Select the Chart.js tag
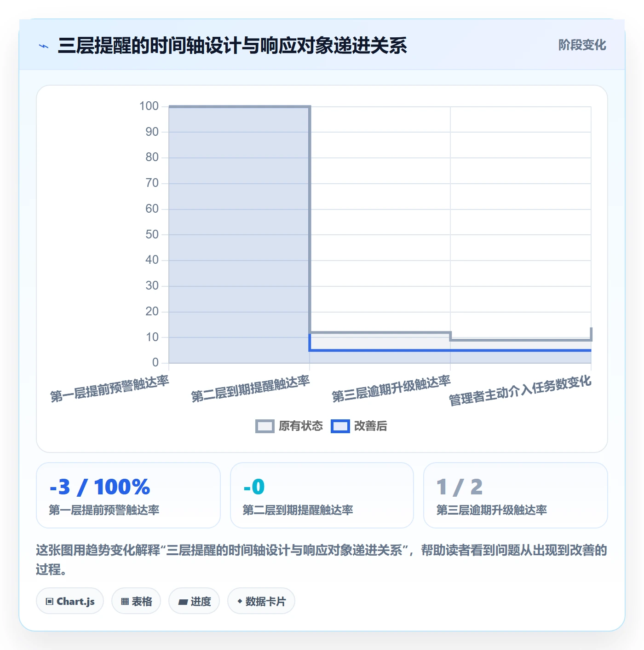 click(x=70, y=601)
